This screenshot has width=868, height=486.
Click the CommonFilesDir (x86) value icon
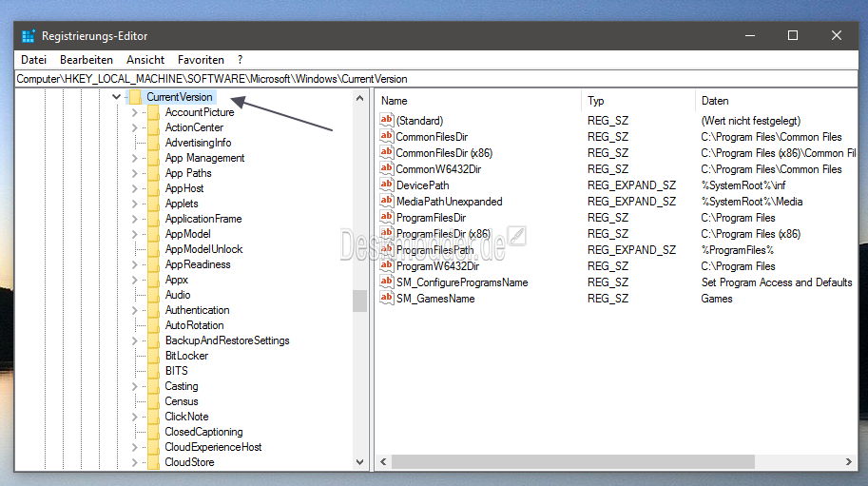386,151
